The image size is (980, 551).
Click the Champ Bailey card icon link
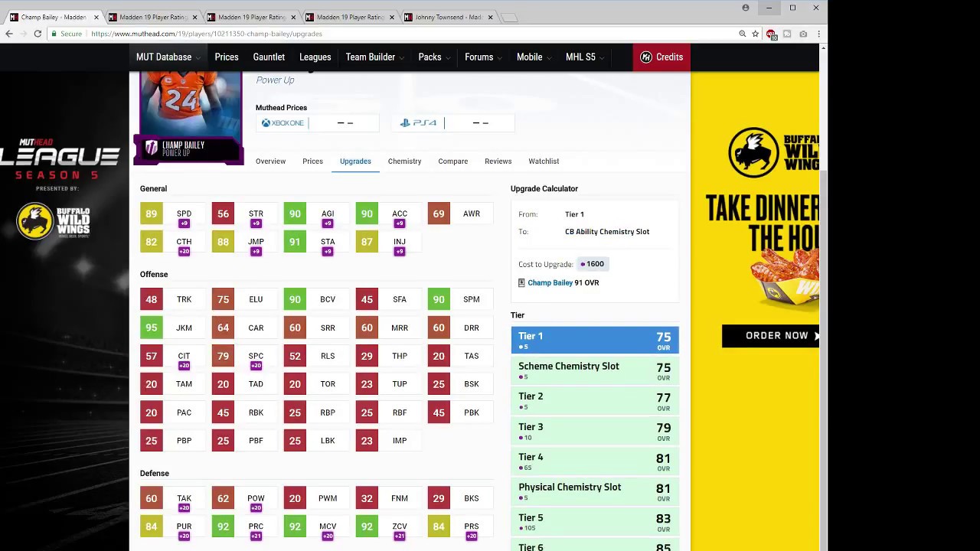point(521,282)
